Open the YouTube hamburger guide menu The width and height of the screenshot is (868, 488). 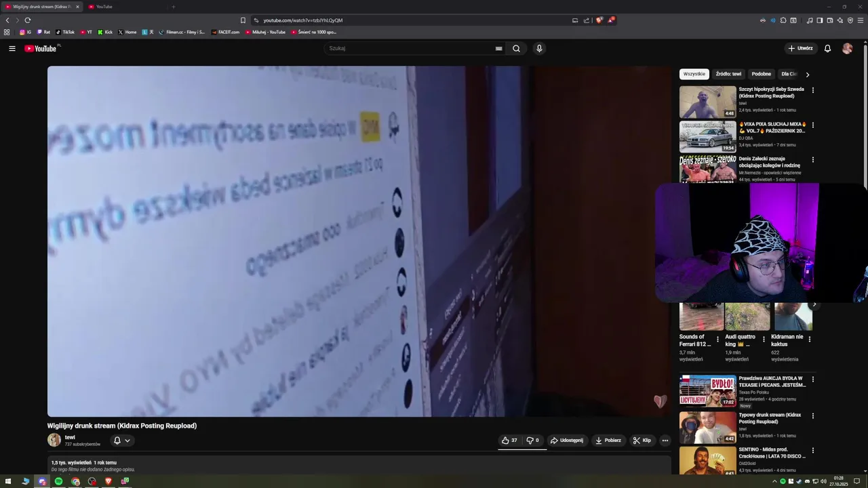point(12,48)
